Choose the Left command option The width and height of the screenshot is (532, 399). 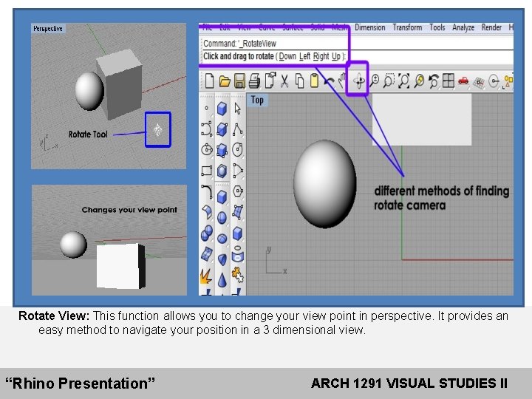(304, 56)
